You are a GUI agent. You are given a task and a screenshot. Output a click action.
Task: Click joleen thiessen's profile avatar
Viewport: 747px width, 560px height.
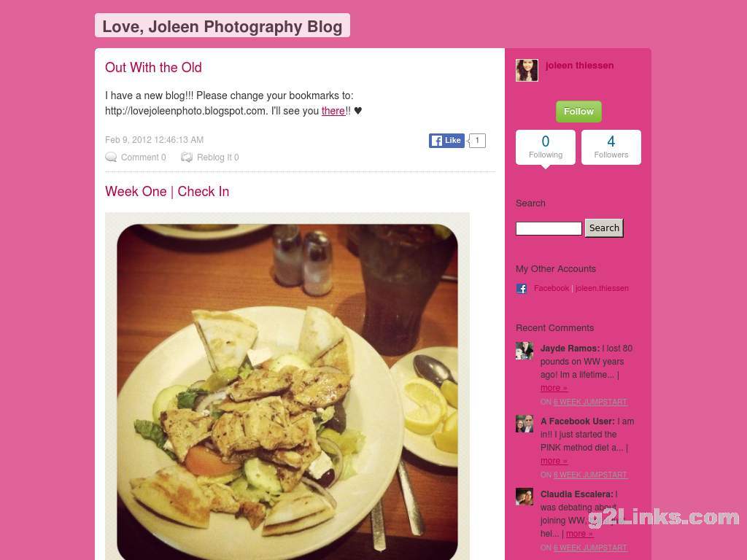click(527, 71)
